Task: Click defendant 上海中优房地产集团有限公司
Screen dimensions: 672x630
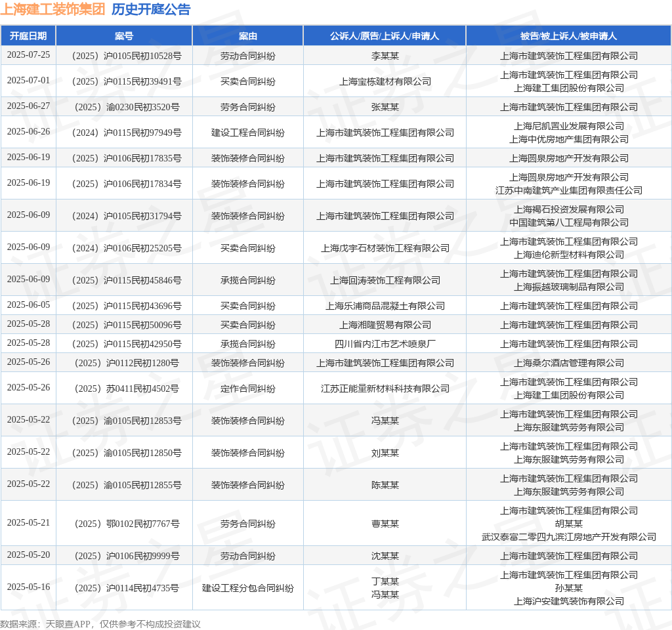Action: click(x=569, y=139)
